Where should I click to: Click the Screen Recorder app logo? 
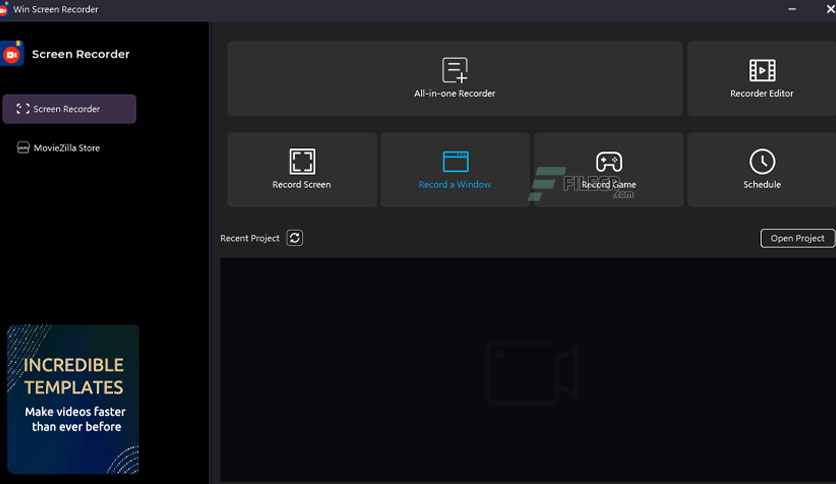coord(12,54)
